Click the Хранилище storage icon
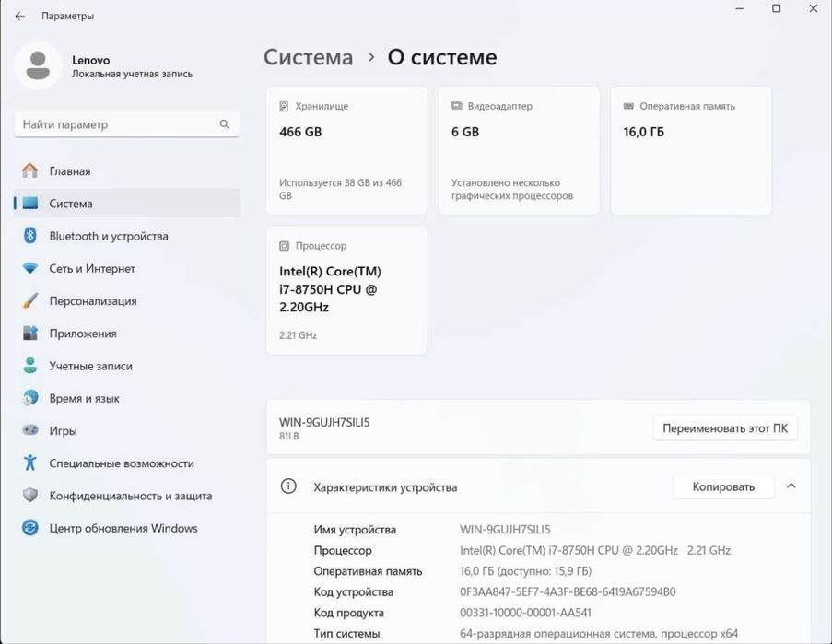 click(x=284, y=106)
